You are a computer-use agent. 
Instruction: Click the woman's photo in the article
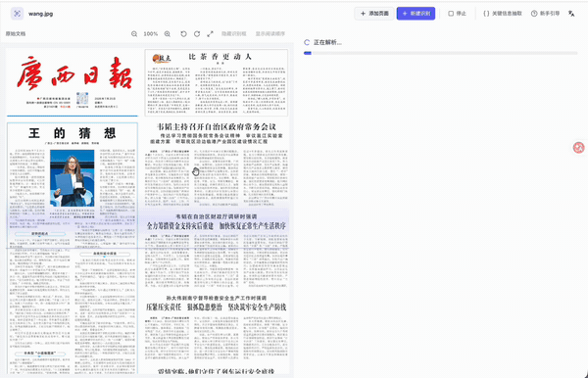click(72, 178)
